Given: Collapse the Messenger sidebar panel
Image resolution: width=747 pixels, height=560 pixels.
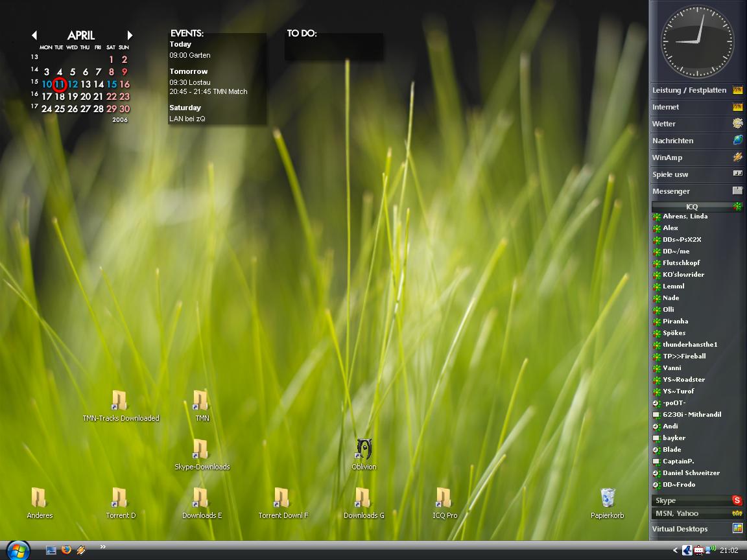Looking at the screenshot, I should 696,191.
